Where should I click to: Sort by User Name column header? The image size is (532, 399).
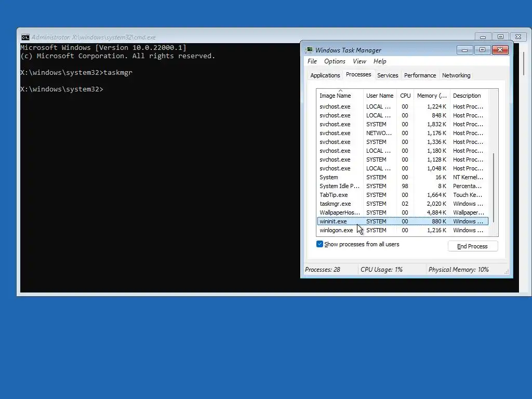pyautogui.click(x=380, y=96)
